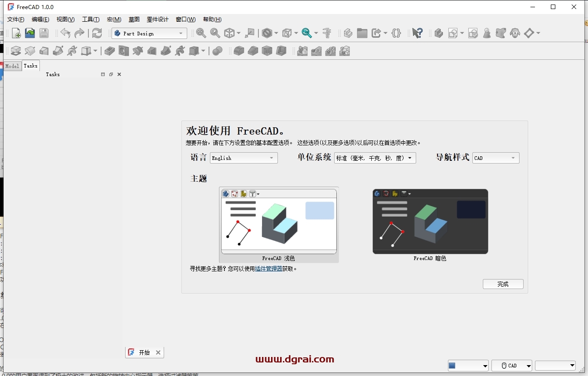Create a new document with the toolbar icon

point(16,33)
